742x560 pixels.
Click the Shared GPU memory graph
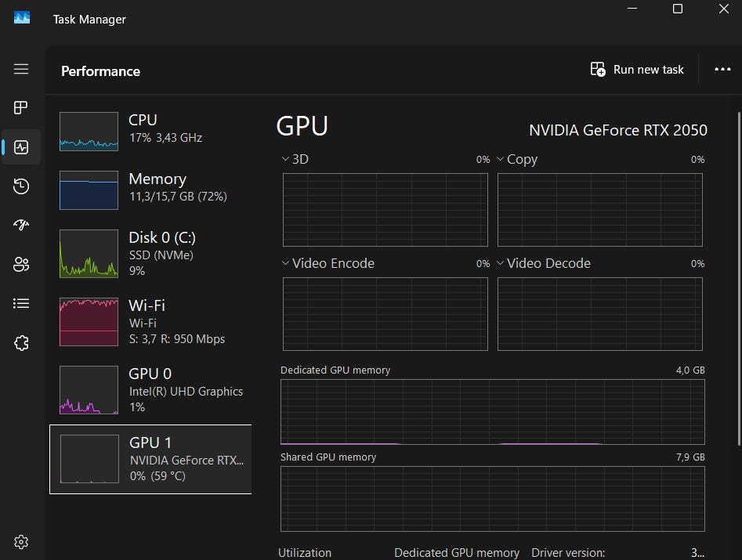pos(493,499)
